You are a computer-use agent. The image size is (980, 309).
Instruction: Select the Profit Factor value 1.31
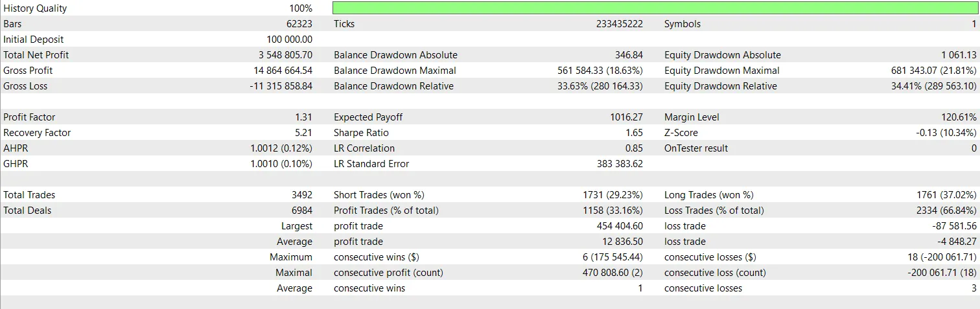[x=303, y=117]
